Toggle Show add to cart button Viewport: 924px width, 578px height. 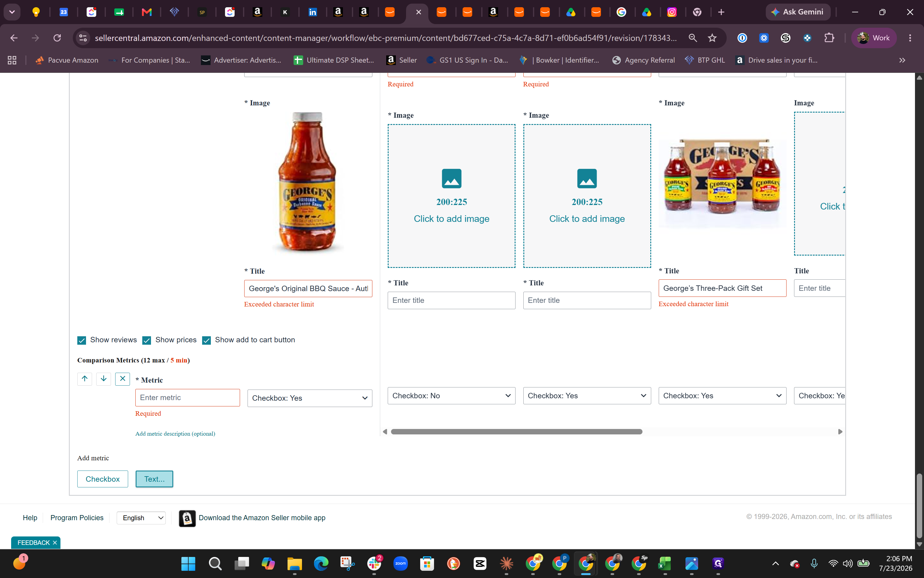coord(207,340)
